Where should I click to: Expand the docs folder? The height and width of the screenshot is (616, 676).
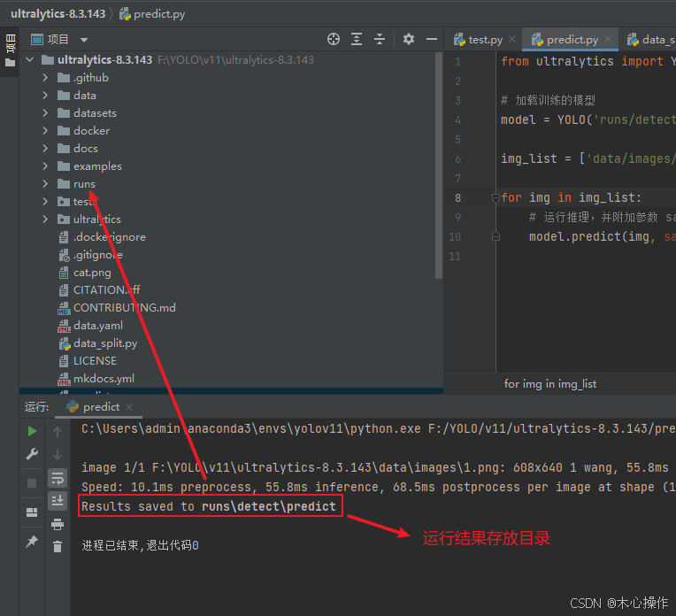click(x=45, y=148)
